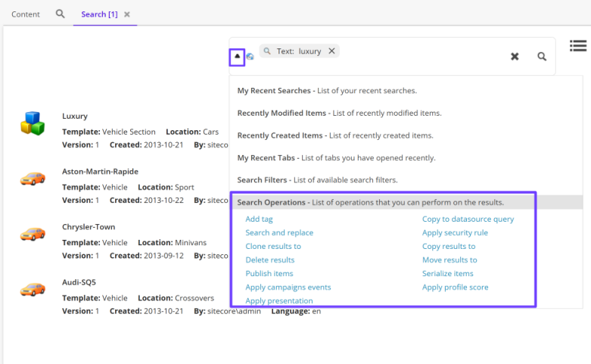Click the 'Sport' location value
This screenshot has height=364, width=591.
[x=185, y=187]
